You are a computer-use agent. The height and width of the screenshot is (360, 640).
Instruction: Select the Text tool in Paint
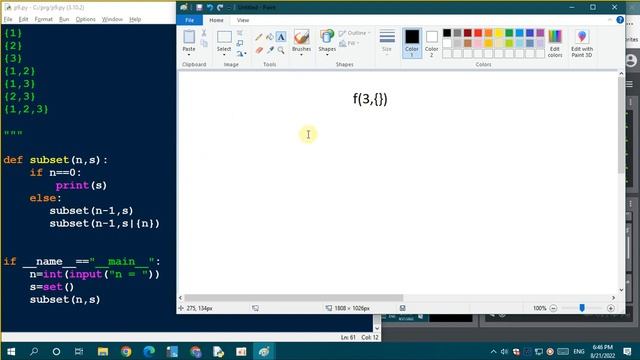(281, 37)
